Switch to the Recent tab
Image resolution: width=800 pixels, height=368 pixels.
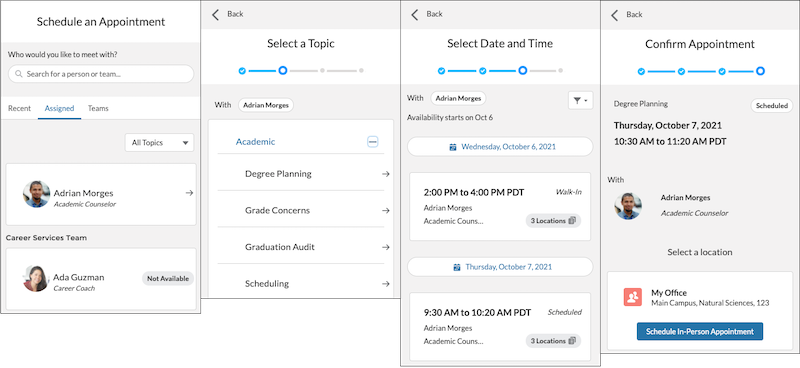pos(19,108)
